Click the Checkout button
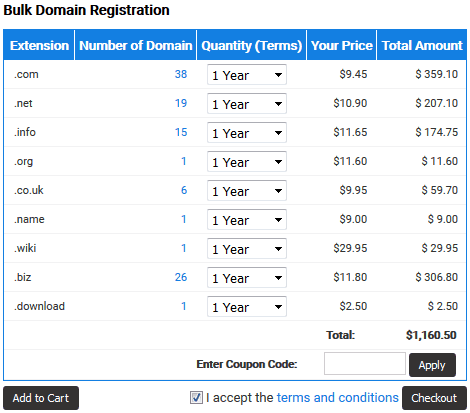 pos(434,398)
